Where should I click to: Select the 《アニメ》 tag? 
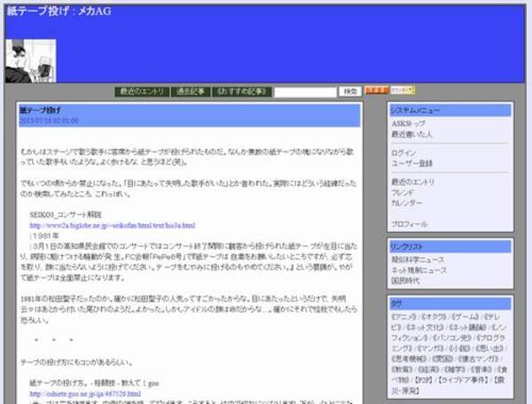click(404, 316)
